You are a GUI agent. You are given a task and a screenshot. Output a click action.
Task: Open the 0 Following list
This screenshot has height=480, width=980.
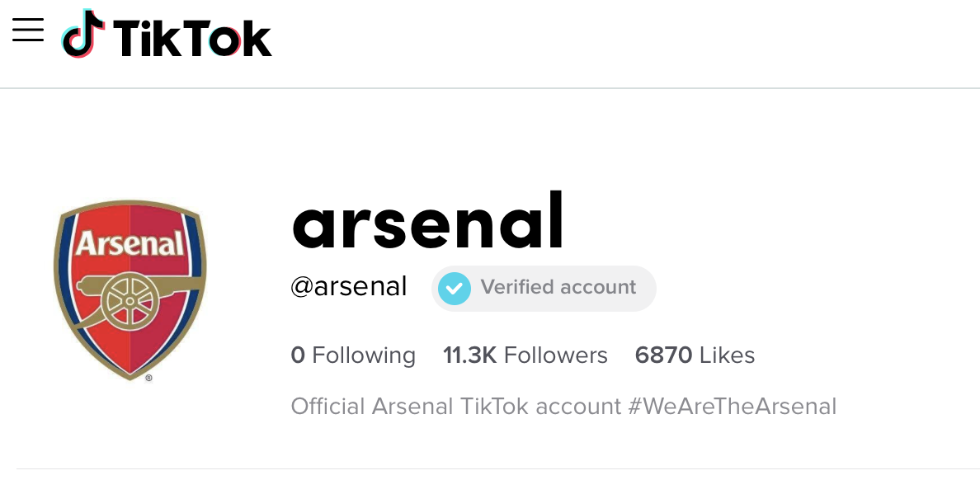[353, 355]
